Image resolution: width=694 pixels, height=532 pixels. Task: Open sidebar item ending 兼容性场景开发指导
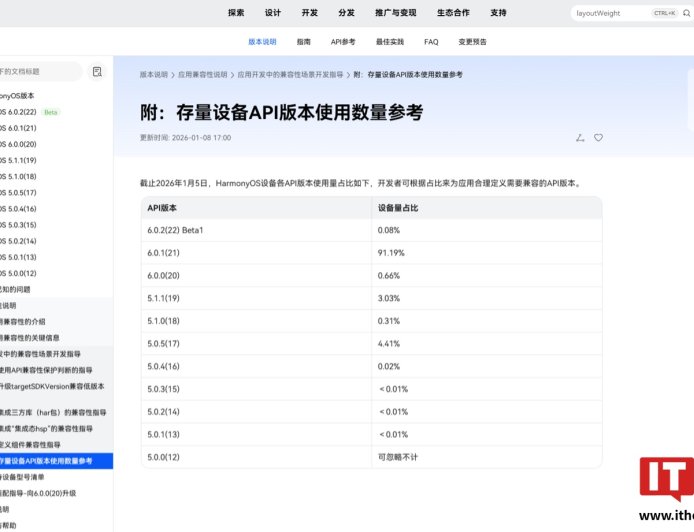pyautogui.click(x=40, y=354)
